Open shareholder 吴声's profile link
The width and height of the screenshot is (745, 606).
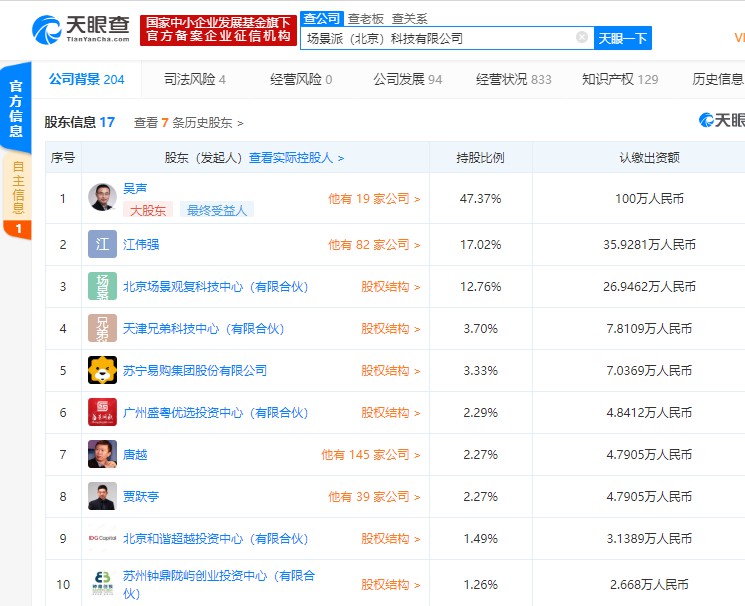[135, 189]
